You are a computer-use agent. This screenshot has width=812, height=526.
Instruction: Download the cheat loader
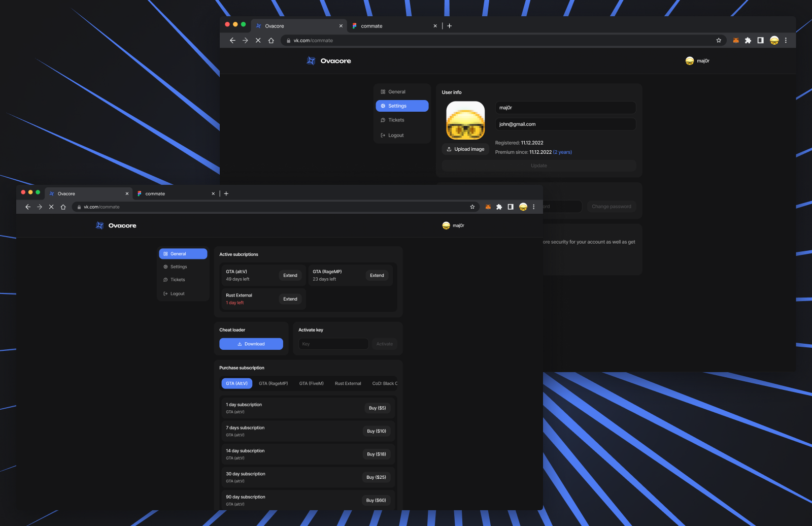point(251,344)
